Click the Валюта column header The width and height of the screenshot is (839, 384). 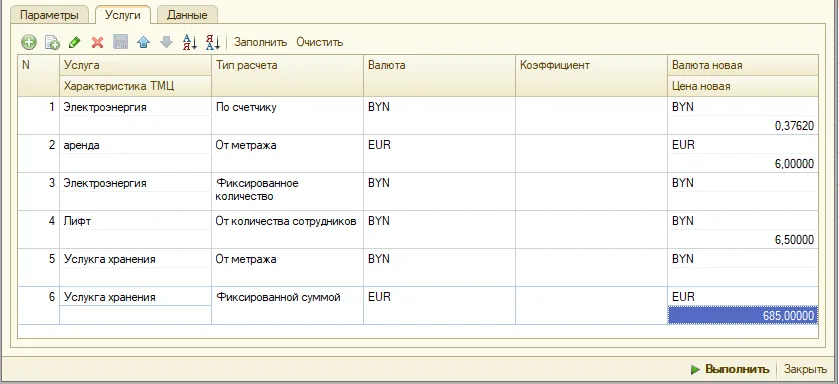(439, 75)
